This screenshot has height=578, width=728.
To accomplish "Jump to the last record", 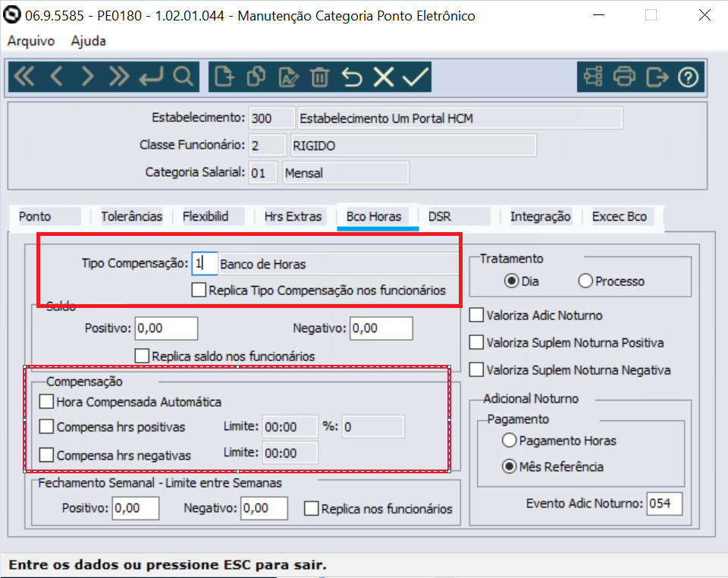I will click(119, 77).
